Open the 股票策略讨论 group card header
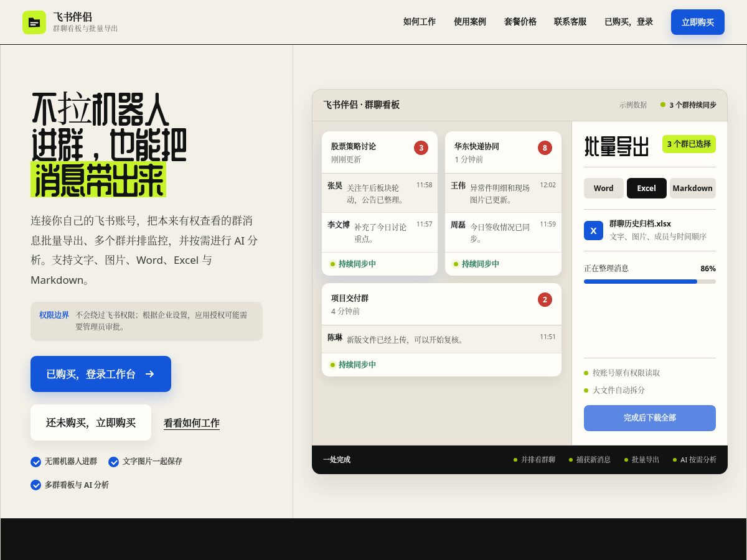 pos(380,152)
